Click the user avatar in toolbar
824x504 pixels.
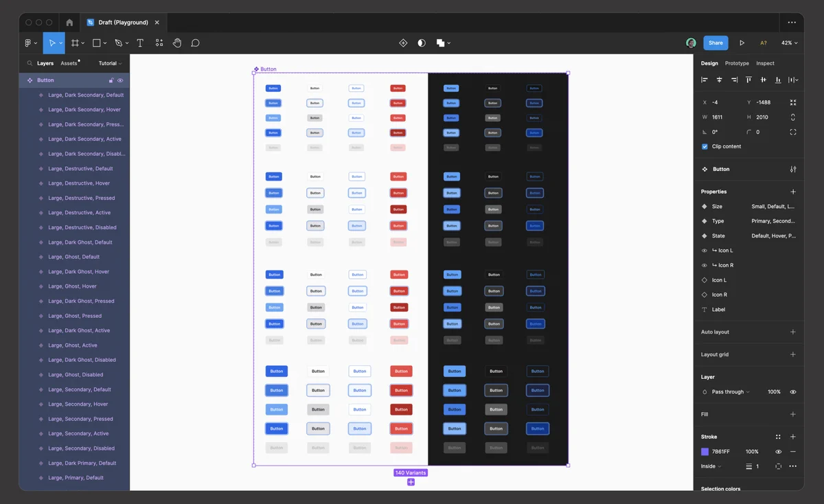coord(691,43)
